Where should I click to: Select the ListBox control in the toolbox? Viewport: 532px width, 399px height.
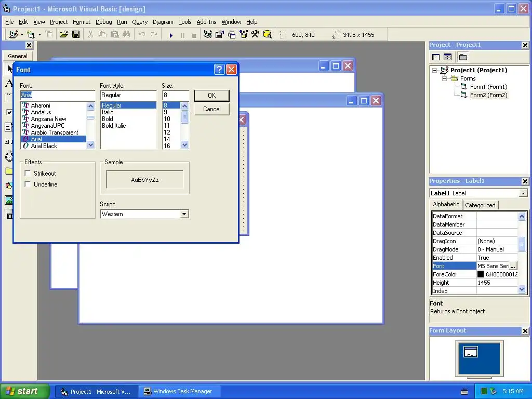9,127
